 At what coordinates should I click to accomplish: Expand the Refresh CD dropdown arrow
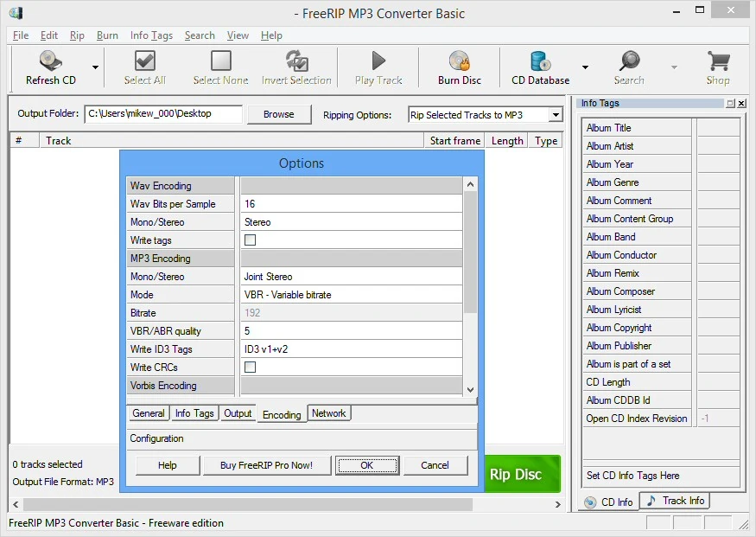(95, 67)
